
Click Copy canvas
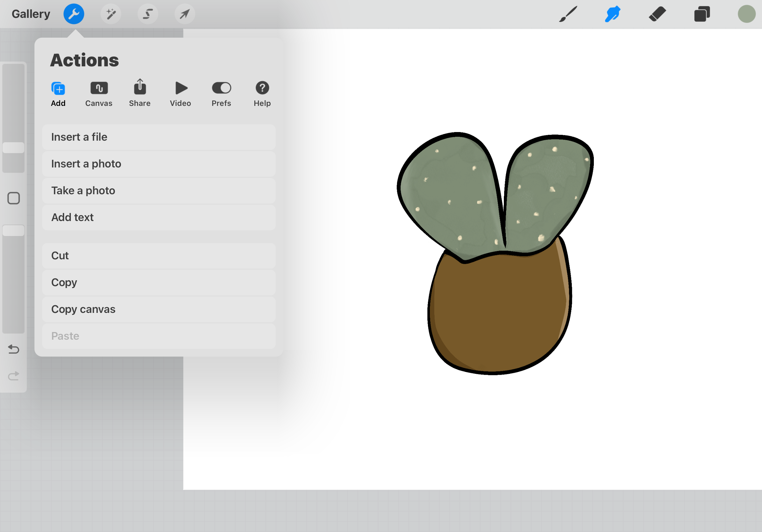point(159,309)
